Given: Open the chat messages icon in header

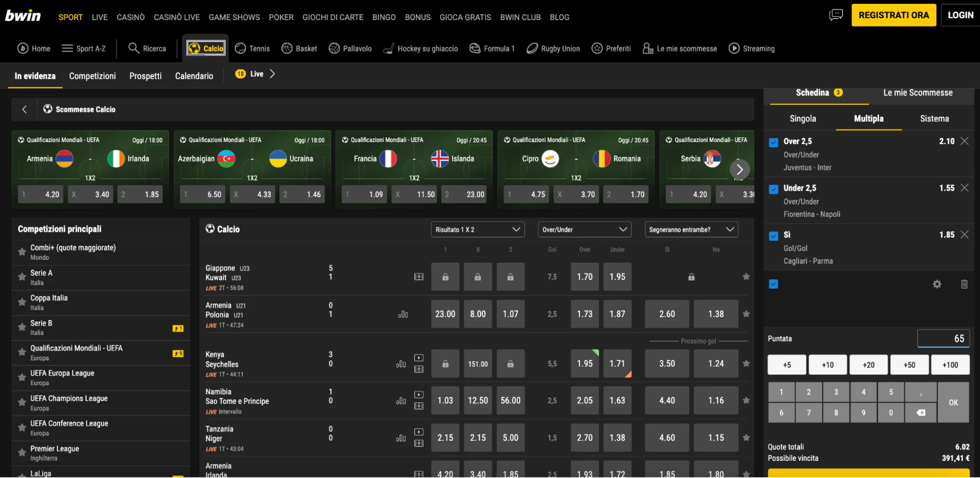Looking at the screenshot, I should point(835,15).
